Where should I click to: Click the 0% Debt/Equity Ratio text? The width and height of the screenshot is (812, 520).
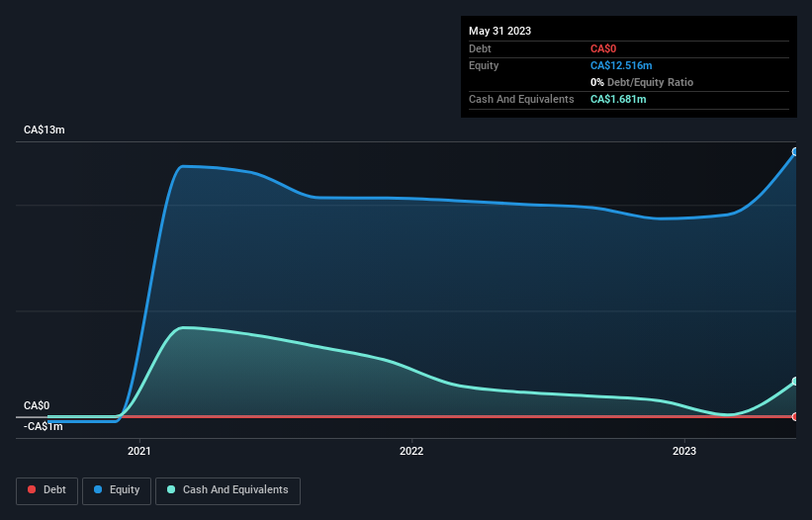pyautogui.click(x=642, y=82)
